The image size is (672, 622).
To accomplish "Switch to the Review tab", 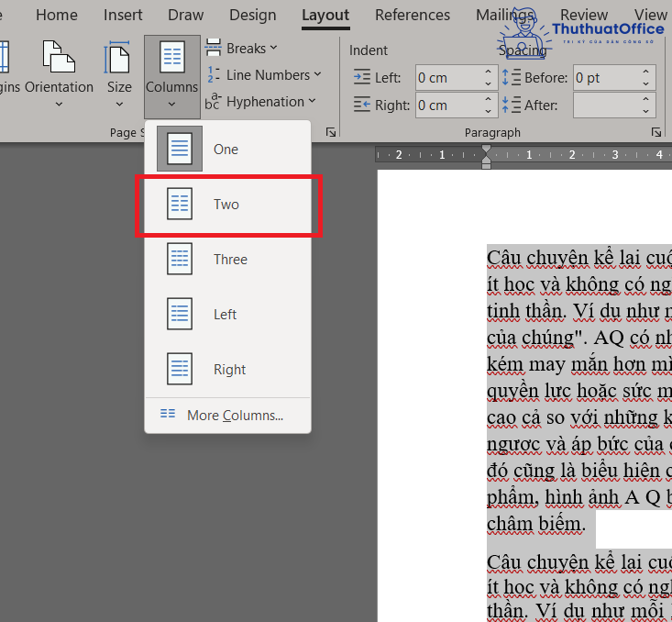I will pyautogui.click(x=584, y=15).
